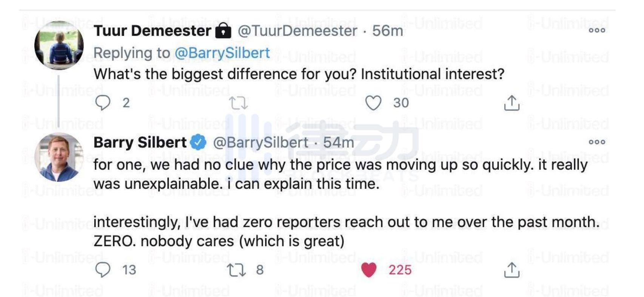Retweet Barry Silbert's tweet with 8 retweets
Screen dimensions: 644x297
(x=236, y=270)
